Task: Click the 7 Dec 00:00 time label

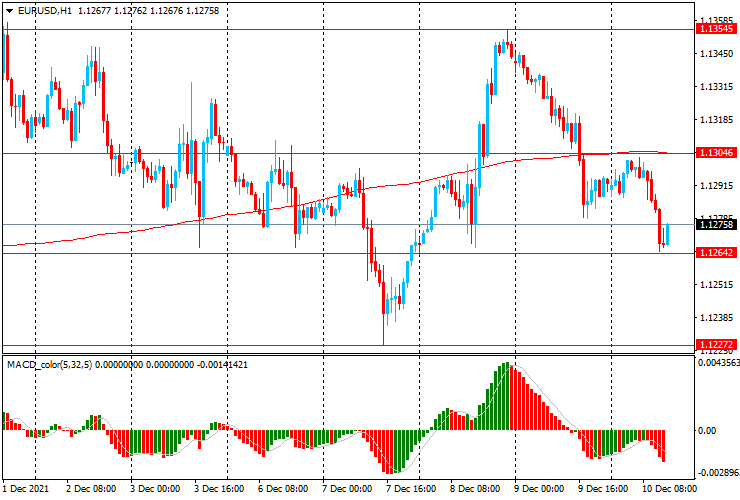Action: coord(347,490)
